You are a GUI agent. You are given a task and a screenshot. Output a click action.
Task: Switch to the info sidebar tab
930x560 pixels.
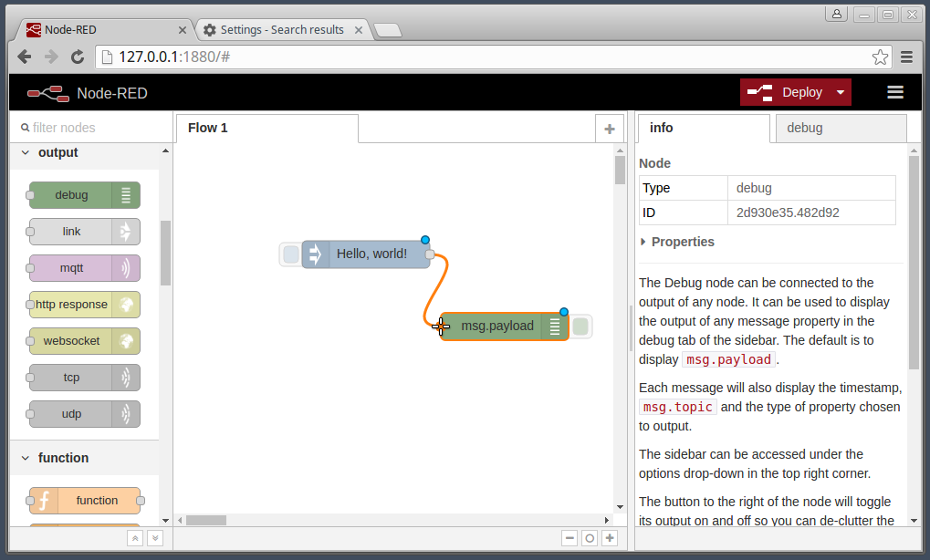coord(704,128)
